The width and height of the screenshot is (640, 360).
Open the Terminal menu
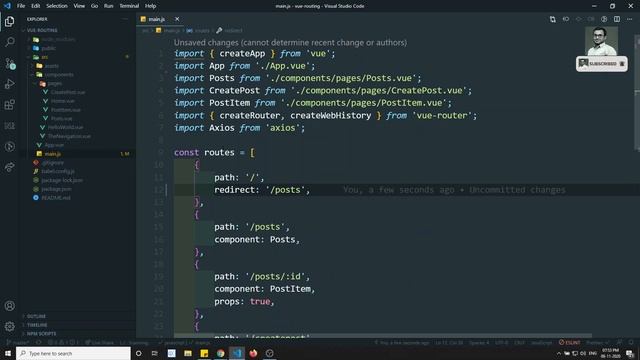129,6
